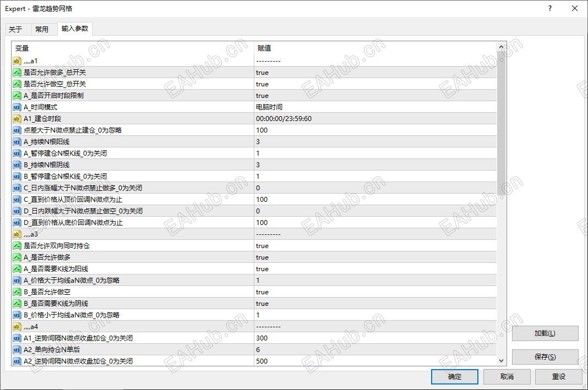Click the 加载(L) button
Viewport: 588px width, 390px height.
pos(545,333)
